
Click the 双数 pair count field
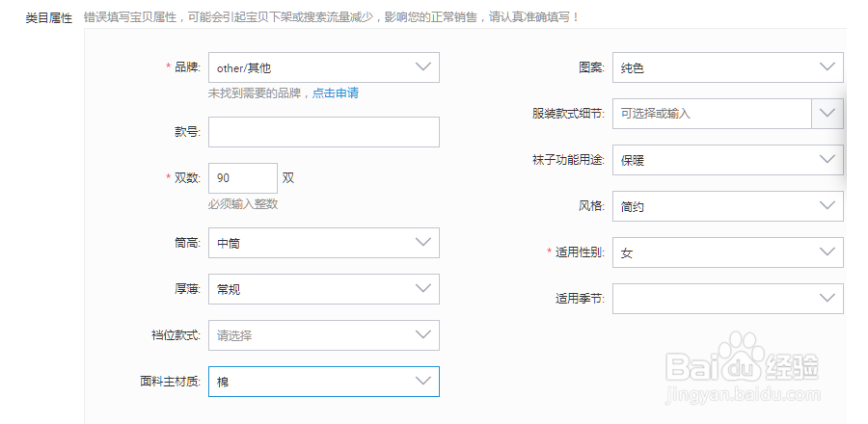pyautogui.click(x=242, y=178)
